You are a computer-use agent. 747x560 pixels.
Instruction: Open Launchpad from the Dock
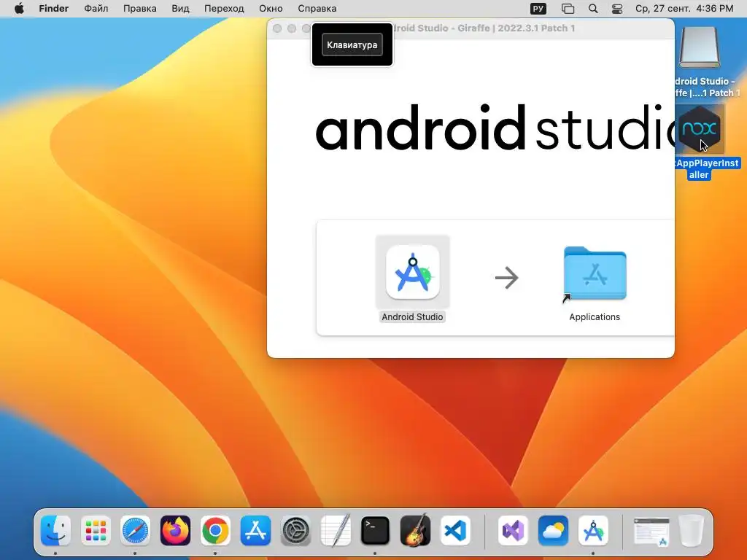click(x=96, y=531)
